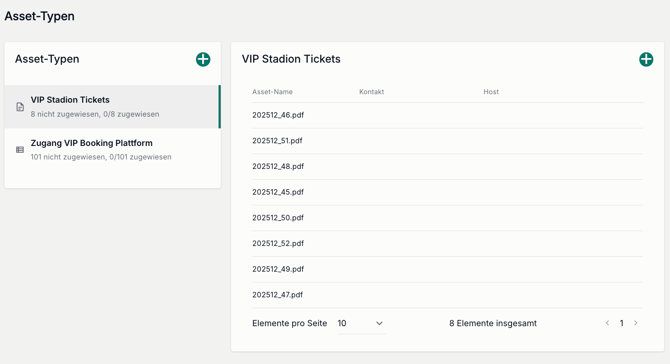Click document icon beside VIP Stadion Tickets

(x=20, y=107)
